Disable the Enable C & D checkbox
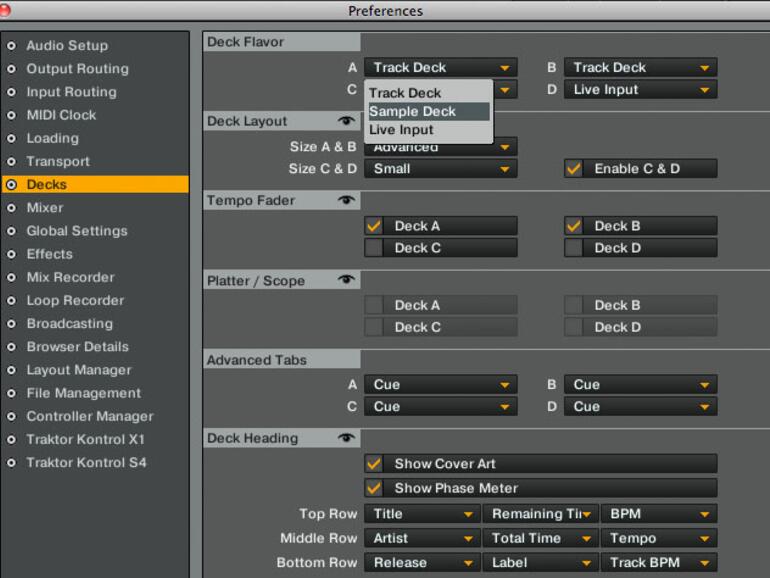This screenshot has height=578, width=770. coord(573,168)
